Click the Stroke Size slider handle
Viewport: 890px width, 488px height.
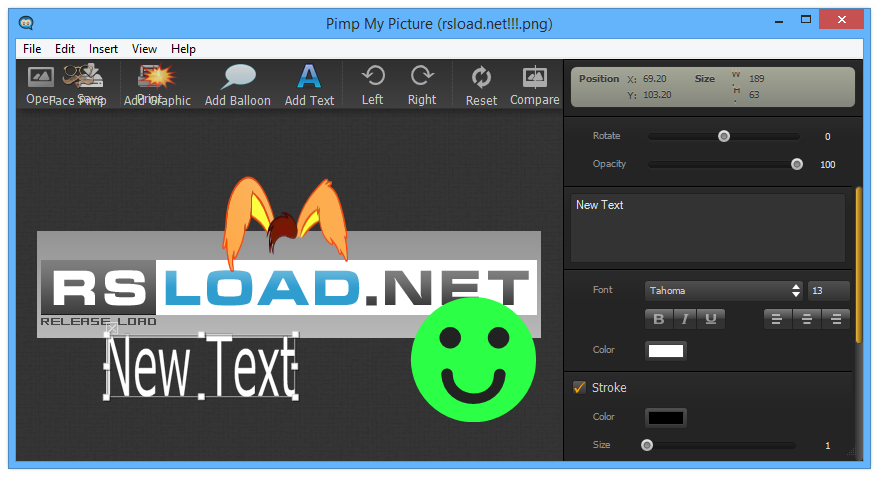point(646,445)
